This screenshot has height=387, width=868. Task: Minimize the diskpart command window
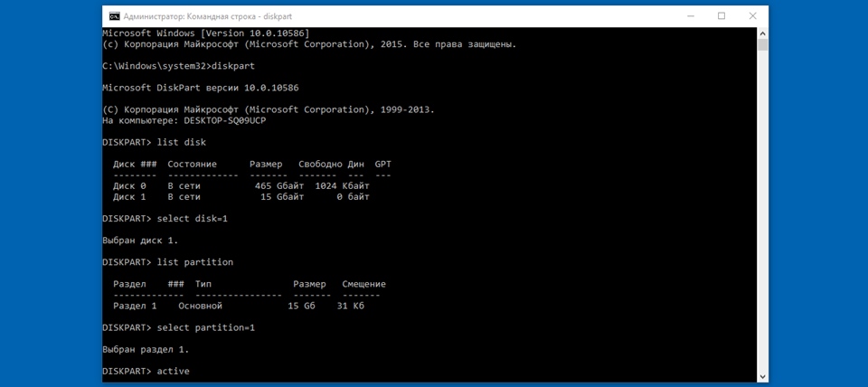tap(691, 16)
